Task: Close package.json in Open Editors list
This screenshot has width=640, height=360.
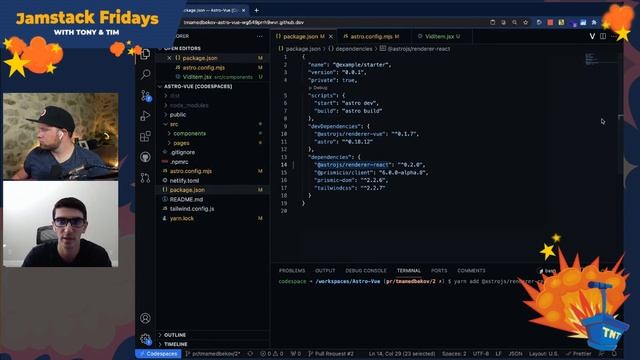Action: click(x=169, y=58)
